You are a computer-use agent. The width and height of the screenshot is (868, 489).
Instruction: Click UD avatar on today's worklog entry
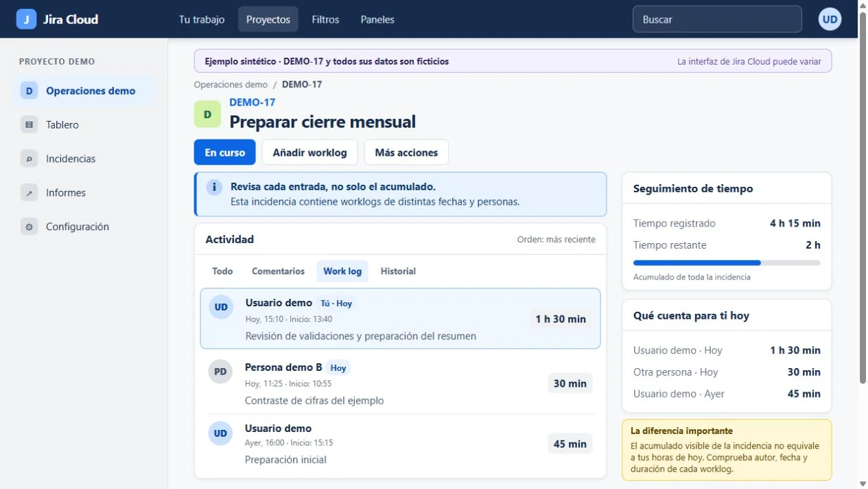tap(221, 307)
